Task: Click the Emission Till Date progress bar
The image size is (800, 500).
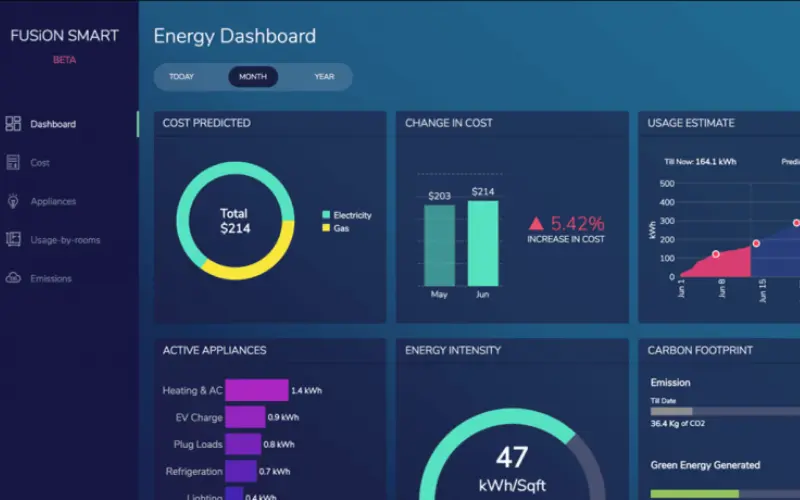Action: tap(725, 411)
